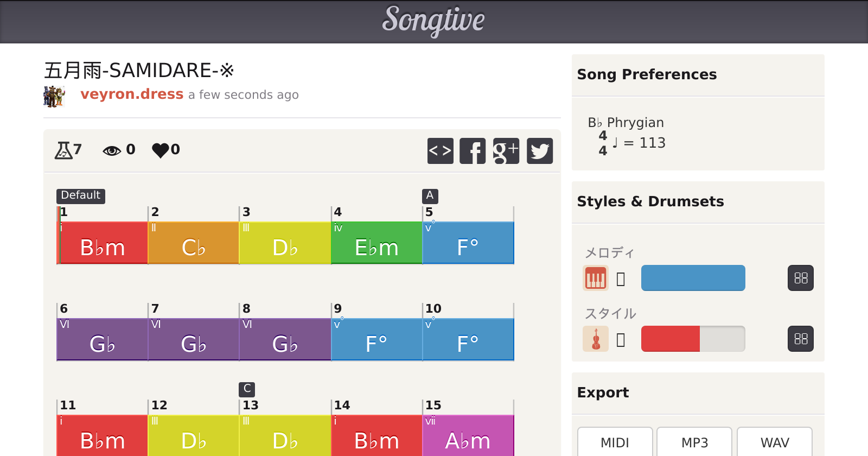
Task: Click the flask remix icon
Action: [63, 150]
